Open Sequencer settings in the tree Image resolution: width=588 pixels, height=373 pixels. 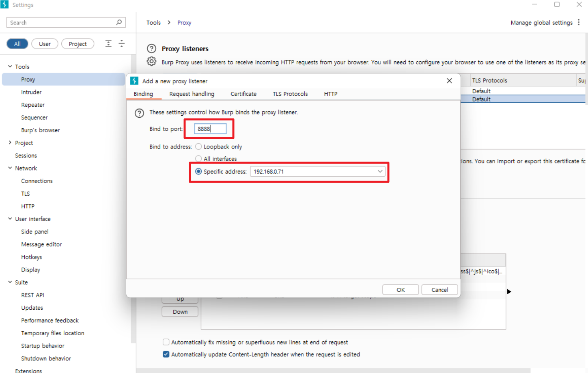34,117
